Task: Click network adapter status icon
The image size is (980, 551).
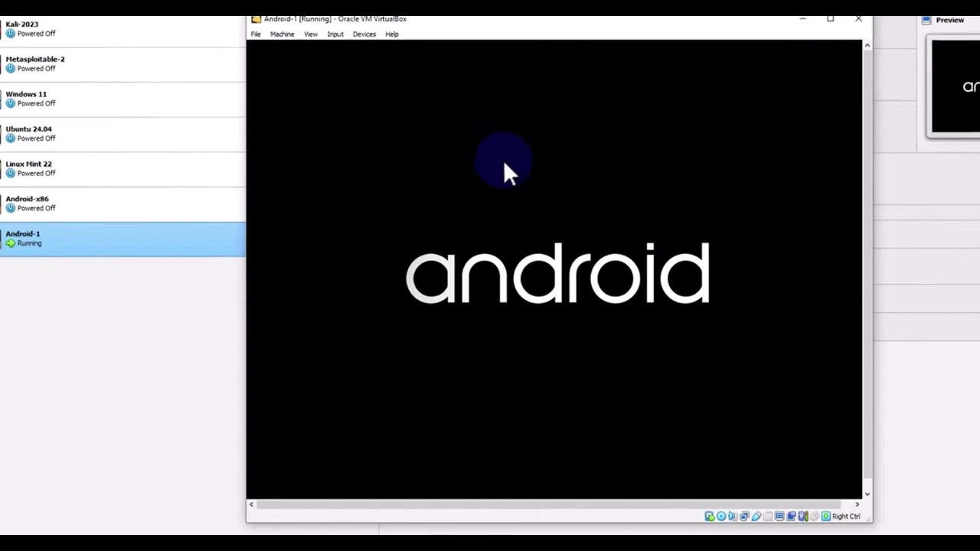Action: point(744,517)
